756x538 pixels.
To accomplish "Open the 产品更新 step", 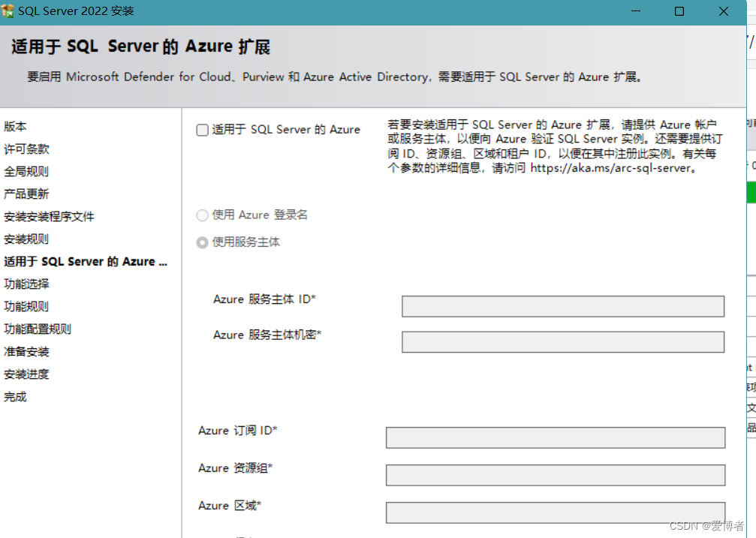I will point(25,194).
